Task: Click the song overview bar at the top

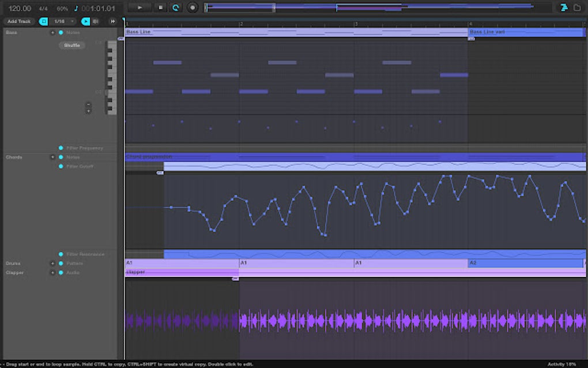Action: pyautogui.click(x=375, y=7)
